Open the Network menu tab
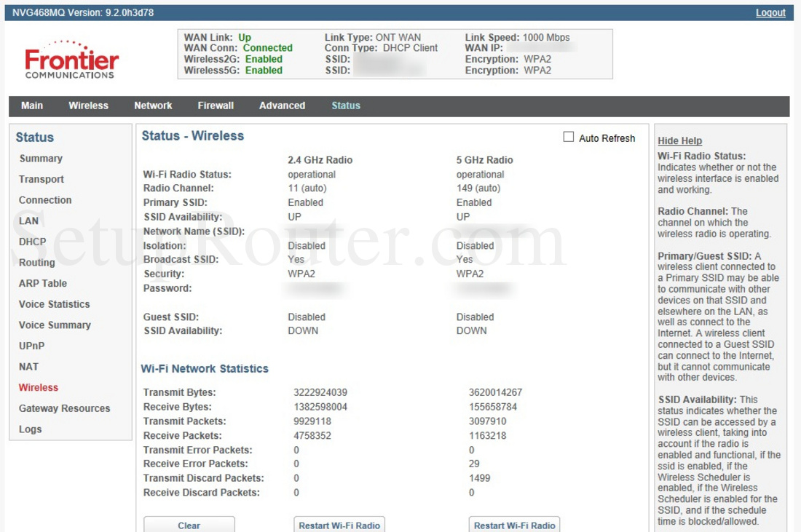 [153, 106]
